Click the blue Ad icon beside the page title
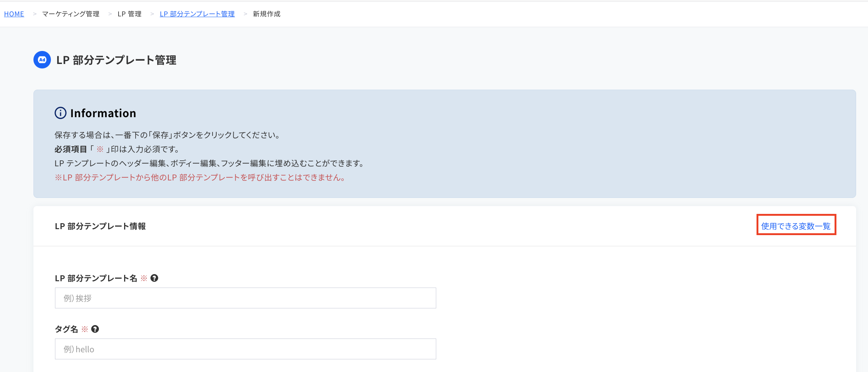This screenshot has width=868, height=372. [x=42, y=60]
